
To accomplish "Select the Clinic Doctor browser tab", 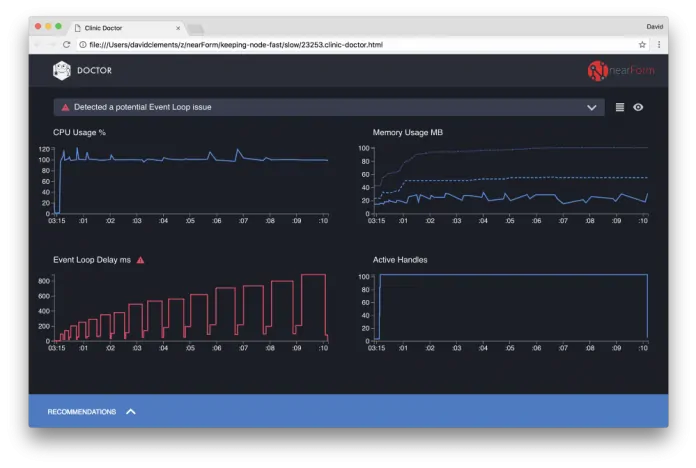I will (x=127, y=28).
